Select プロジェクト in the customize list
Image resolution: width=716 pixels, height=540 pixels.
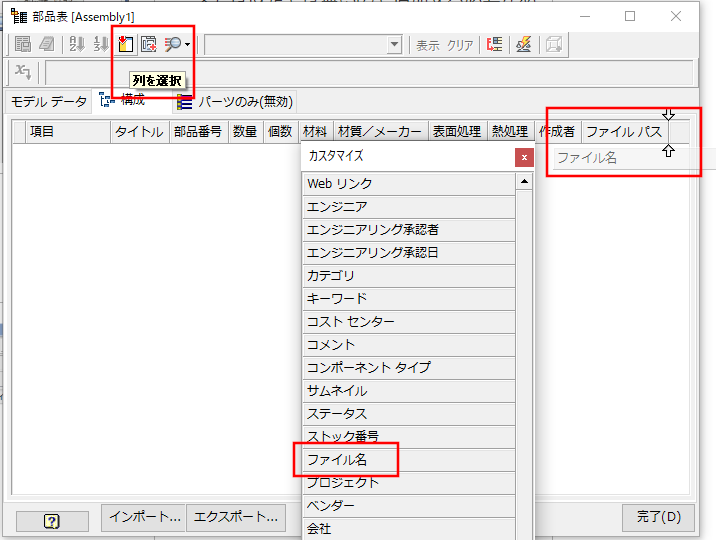click(x=409, y=482)
